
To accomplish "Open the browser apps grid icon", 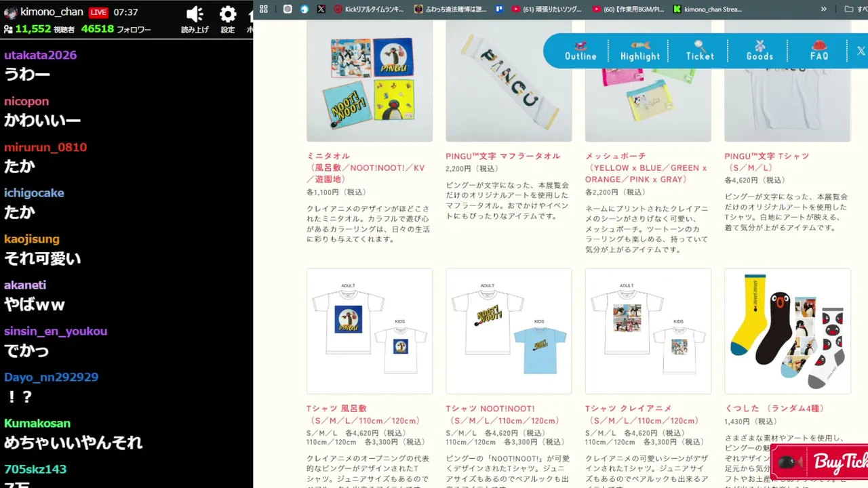I will coord(264,9).
